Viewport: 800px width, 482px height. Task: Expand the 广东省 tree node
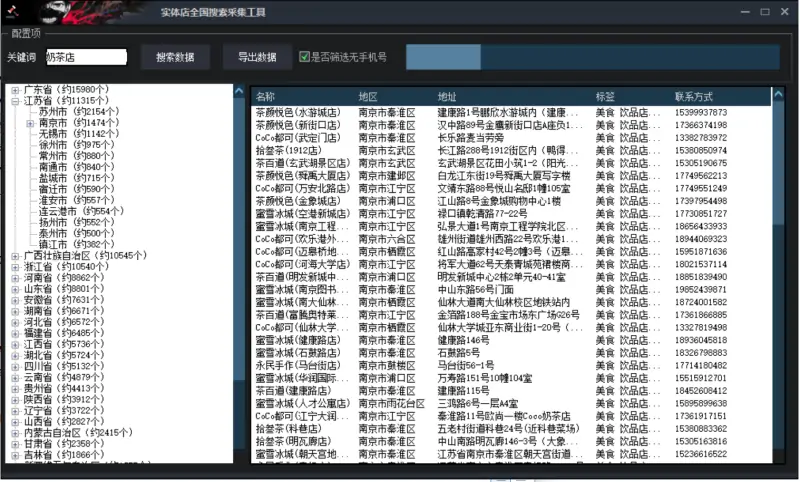pyautogui.click(x=15, y=90)
